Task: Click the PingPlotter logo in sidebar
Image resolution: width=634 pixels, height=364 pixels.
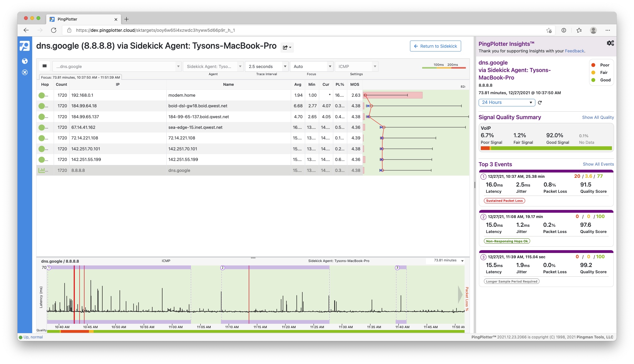Action: [25, 46]
